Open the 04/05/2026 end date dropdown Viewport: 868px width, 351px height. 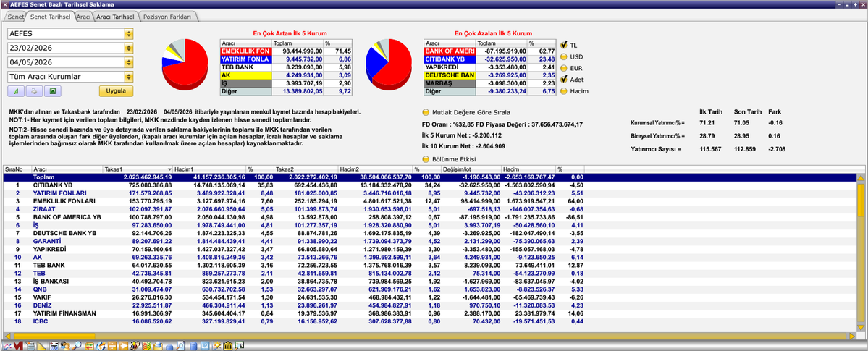[x=129, y=62]
